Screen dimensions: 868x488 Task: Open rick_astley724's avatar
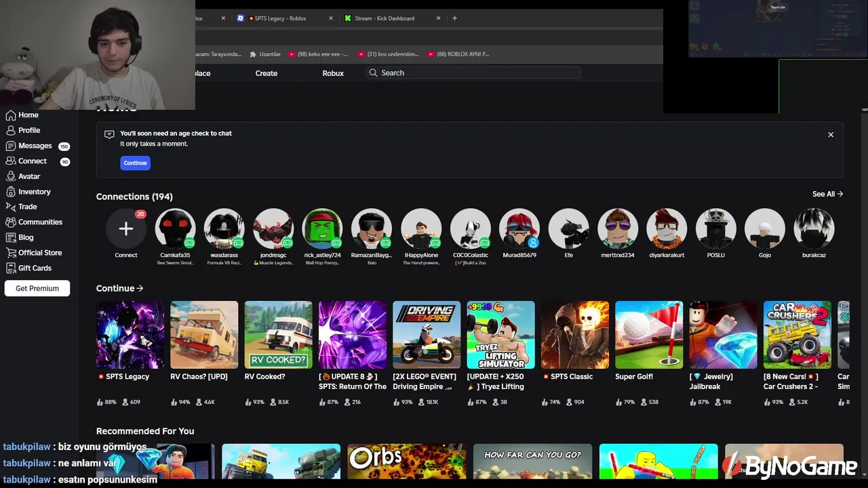(x=323, y=229)
